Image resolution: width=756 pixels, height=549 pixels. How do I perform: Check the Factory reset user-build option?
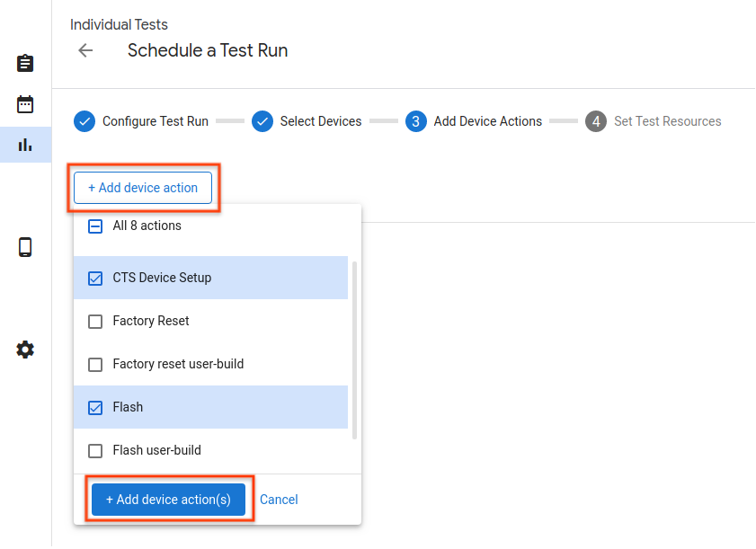[95, 364]
